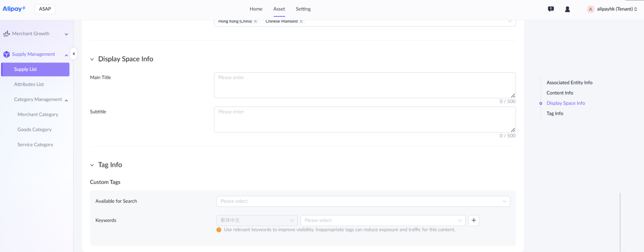This screenshot has height=252, width=644.
Task: Jump to Content Info anchor link
Action: 560,93
